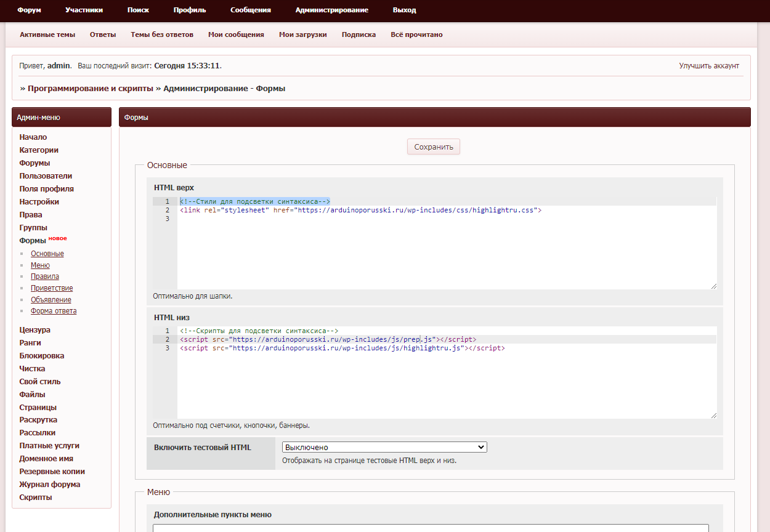Click the admin username in greeting
Image resolution: width=770 pixels, height=532 pixels.
[59, 65]
